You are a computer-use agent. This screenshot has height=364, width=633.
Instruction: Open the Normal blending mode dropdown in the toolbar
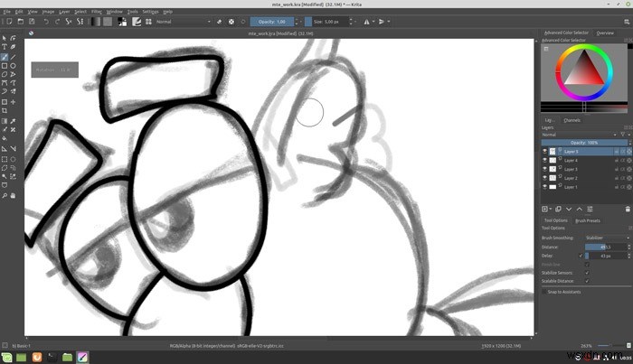(x=184, y=22)
